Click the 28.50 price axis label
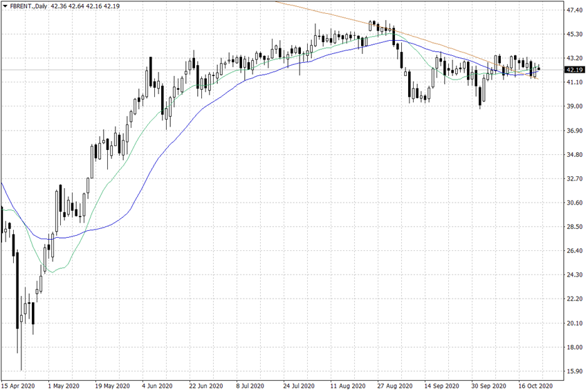The image size is (588, 392). (575, 227)
